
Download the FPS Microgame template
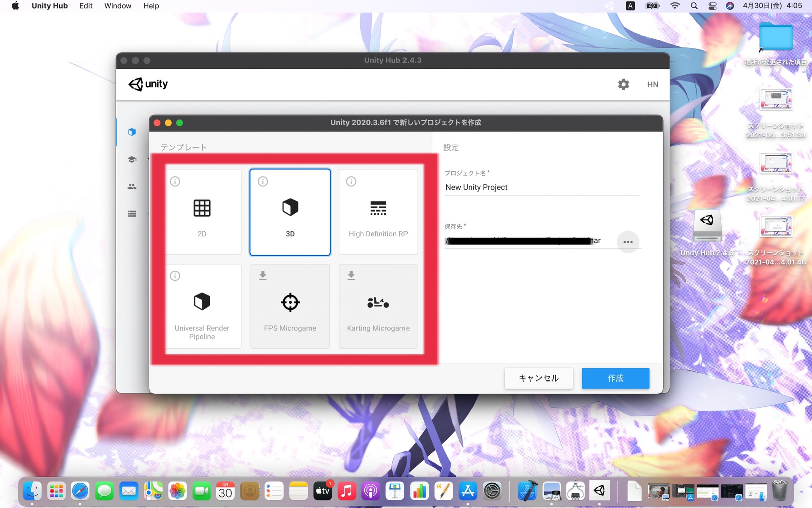click(263, 275)
